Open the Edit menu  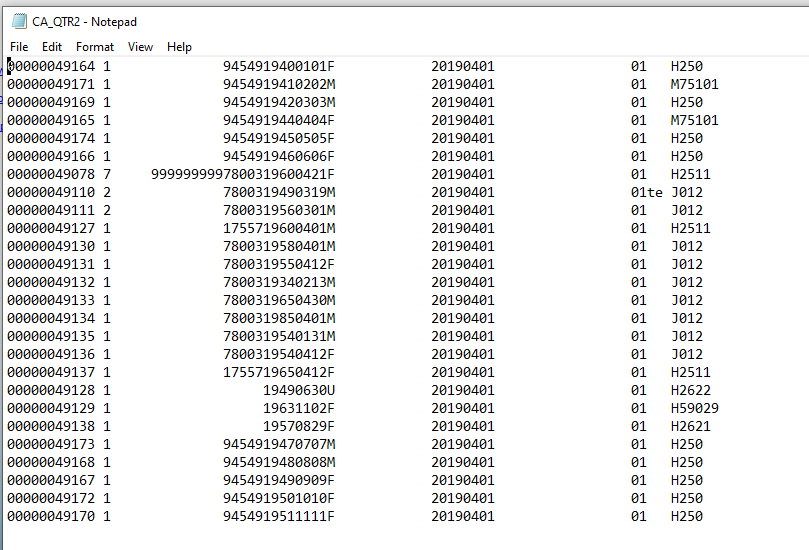[52, 47]
